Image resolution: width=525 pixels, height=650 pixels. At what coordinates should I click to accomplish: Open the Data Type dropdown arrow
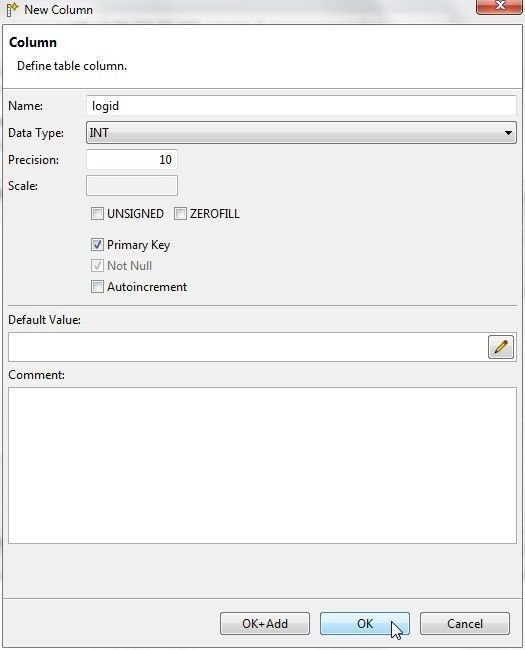pyautogui.click(x=508, y=133)
